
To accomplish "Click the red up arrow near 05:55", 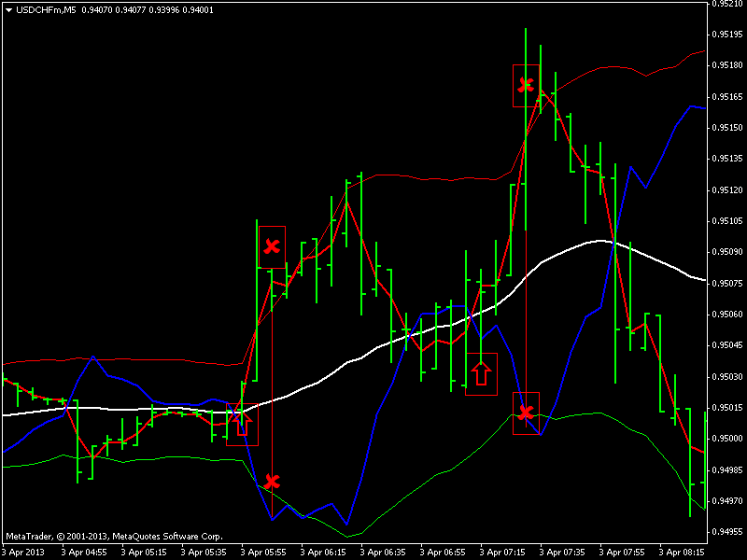I will 243,425.
